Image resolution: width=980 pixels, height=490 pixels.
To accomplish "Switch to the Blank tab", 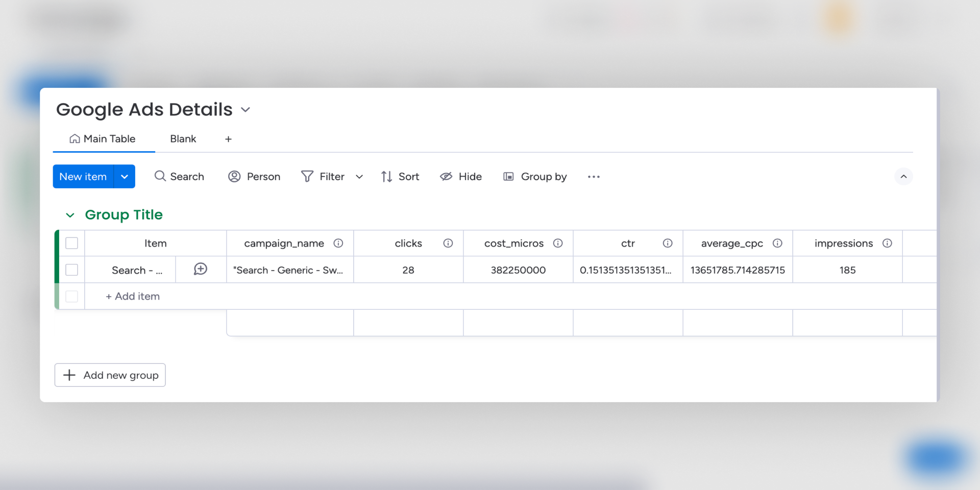I will [x=183, y=139].
